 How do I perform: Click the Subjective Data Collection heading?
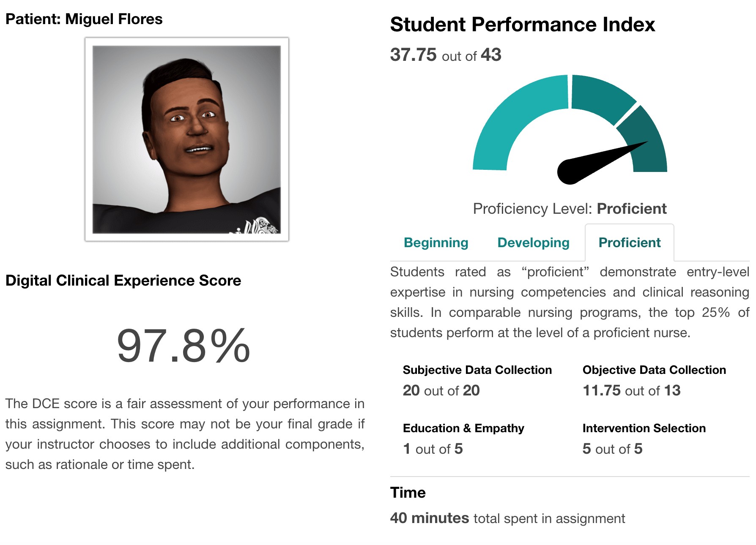click(x=477, y=370)
